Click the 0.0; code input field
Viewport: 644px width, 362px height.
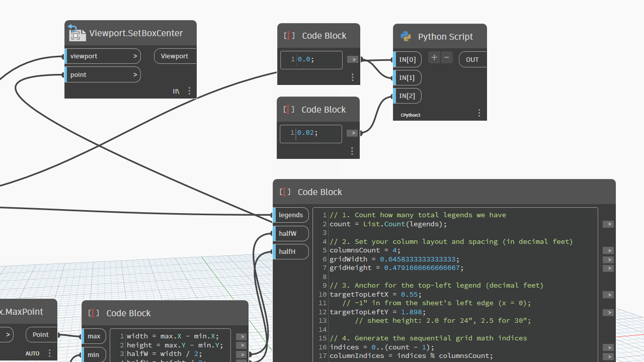(x=311, y=60)
